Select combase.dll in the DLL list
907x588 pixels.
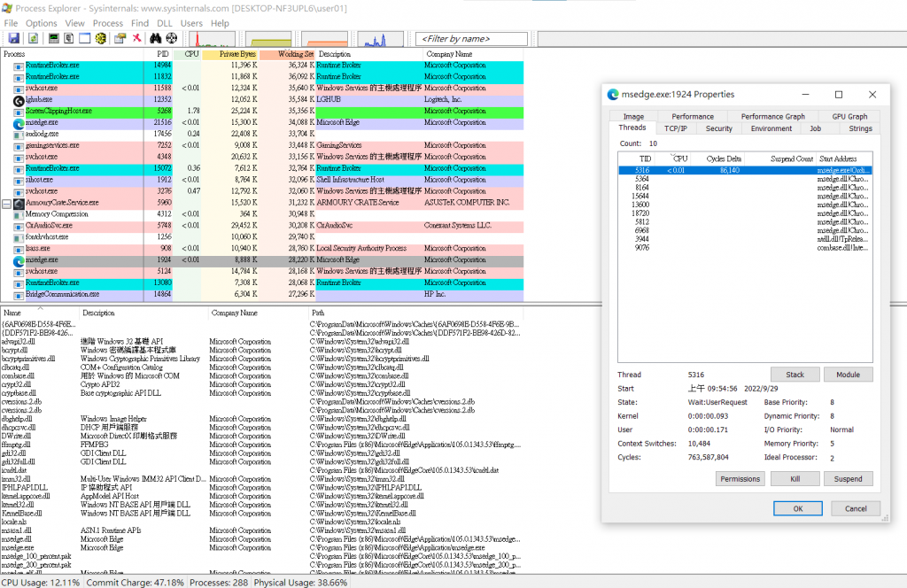(x=262, y=375)
